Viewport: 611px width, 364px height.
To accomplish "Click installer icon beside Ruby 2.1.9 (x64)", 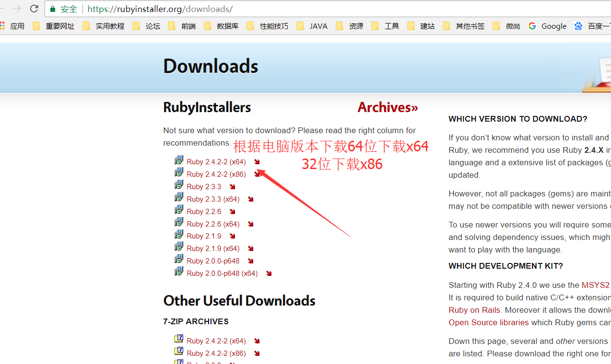I will point(178,247).
